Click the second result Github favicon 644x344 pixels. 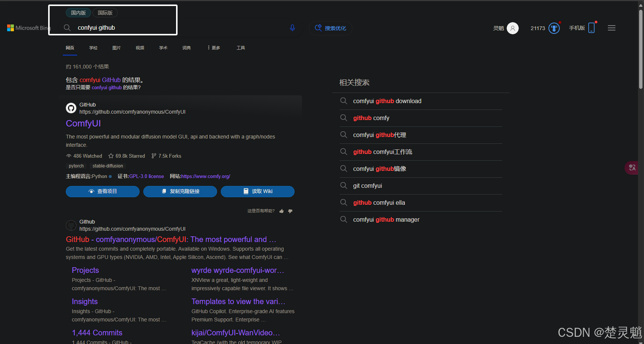pos(71,225)
